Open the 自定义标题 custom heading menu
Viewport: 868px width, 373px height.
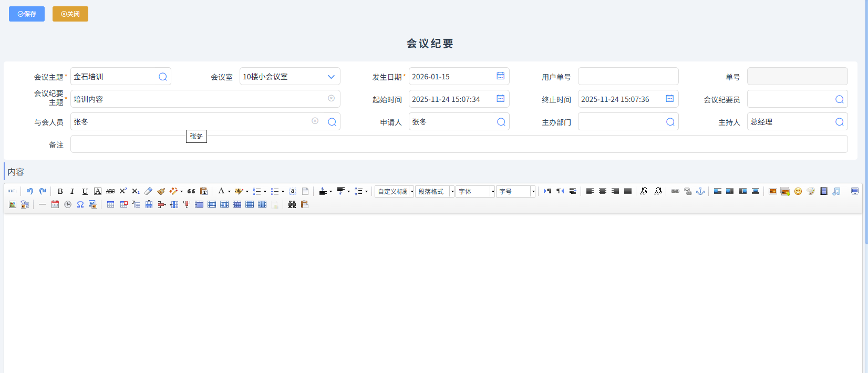(x=412, y=192)
